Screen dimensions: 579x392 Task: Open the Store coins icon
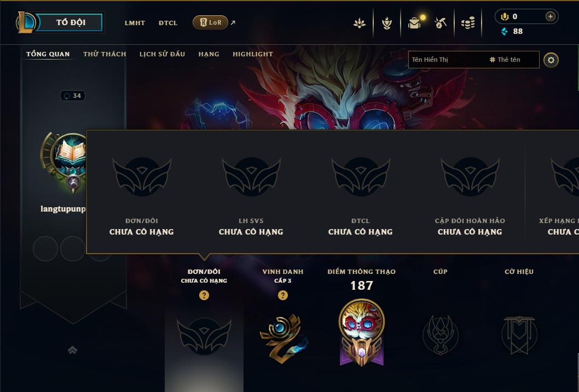coord(468,23)
